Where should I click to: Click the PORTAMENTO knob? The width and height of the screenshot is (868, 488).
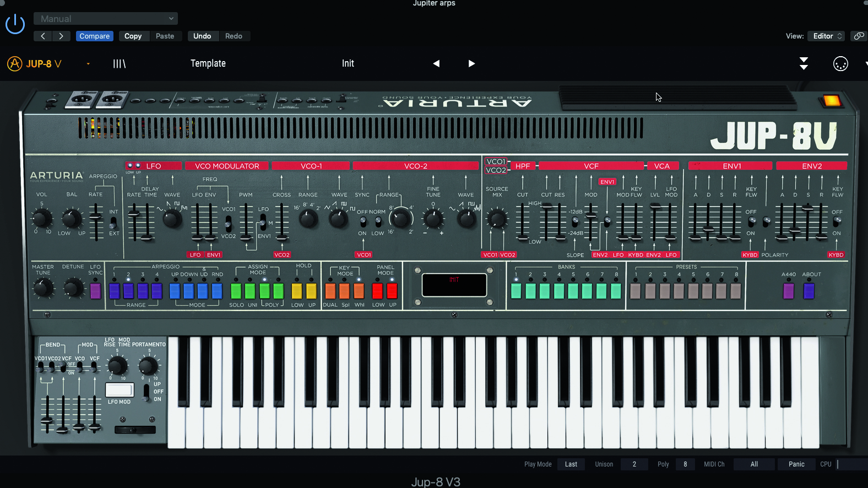pos(148,365)
